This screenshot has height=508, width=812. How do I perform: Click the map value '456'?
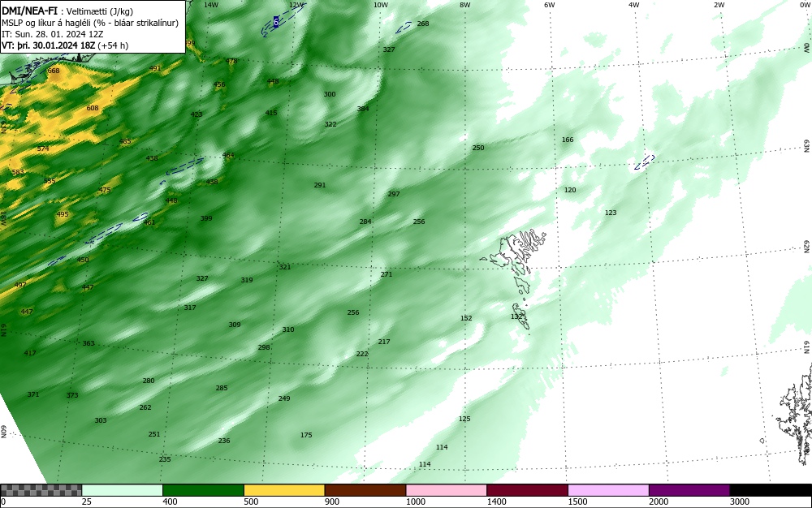pos(219,84)
